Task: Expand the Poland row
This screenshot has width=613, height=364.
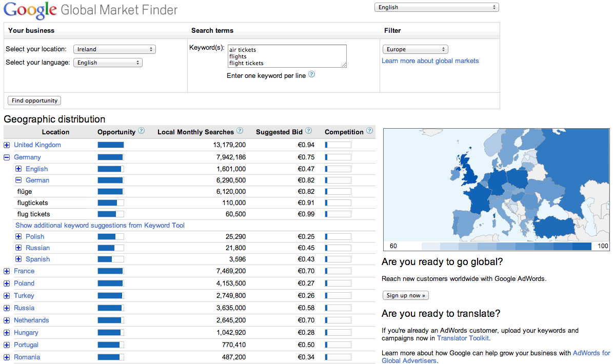Action: 7,284
